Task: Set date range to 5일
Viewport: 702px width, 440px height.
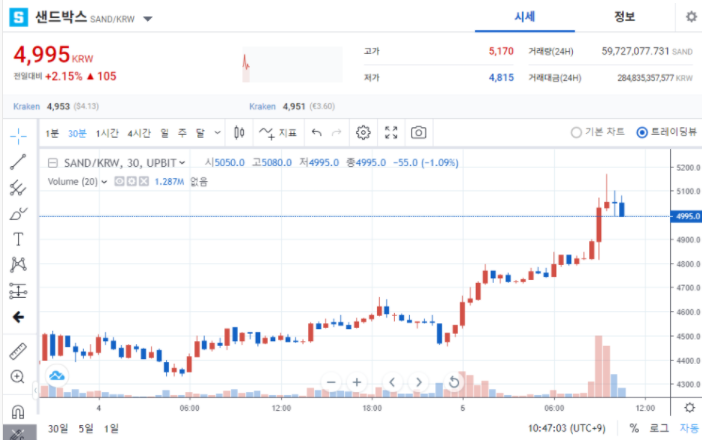Action: [86, 428]
